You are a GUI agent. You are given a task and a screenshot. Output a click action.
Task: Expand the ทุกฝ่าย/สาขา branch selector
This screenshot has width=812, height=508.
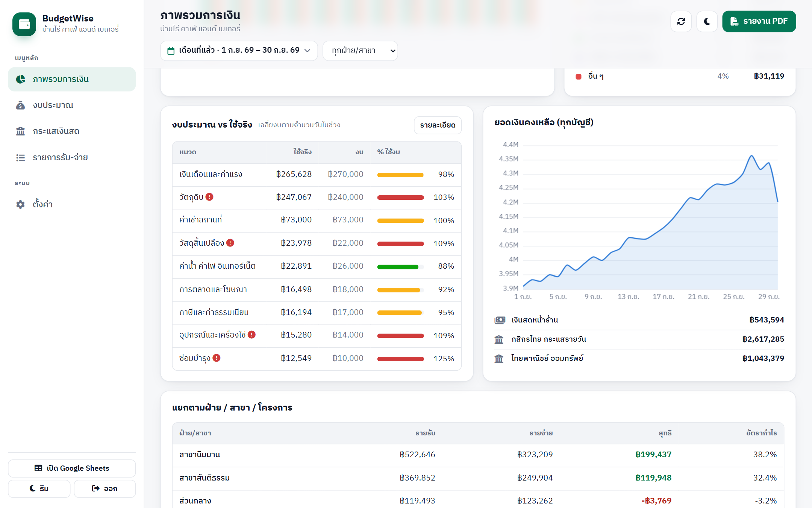tap(360, 50)
